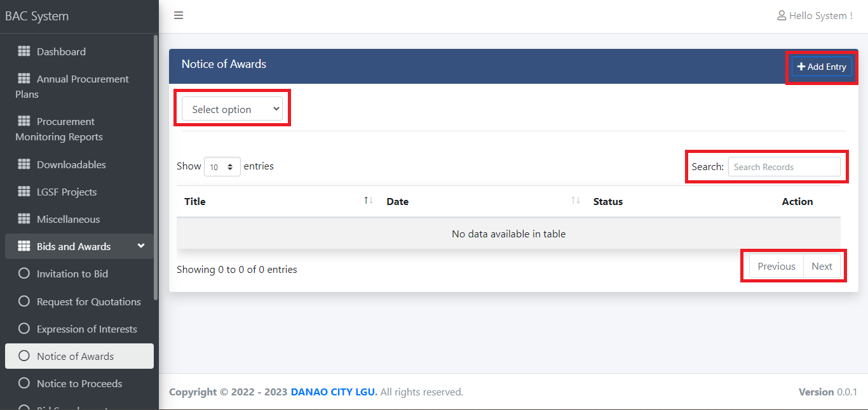
Task: Click the Miscellaneous grid icon
Action: pyautogui.click(x=24, y=219)
